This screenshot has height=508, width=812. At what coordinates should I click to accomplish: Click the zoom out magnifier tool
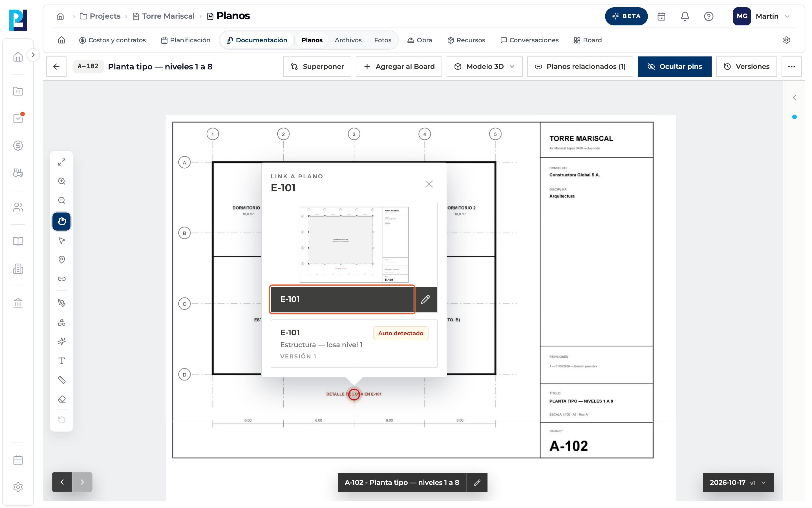[x=61, y=200]
